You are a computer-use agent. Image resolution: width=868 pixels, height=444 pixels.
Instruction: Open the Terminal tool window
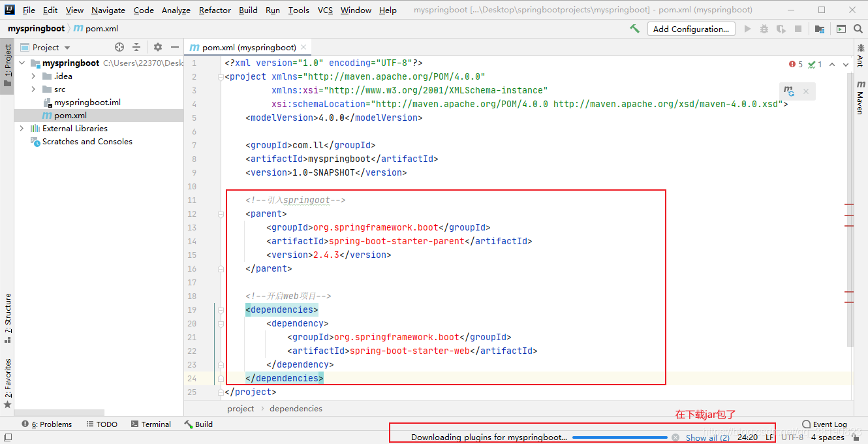151,424
